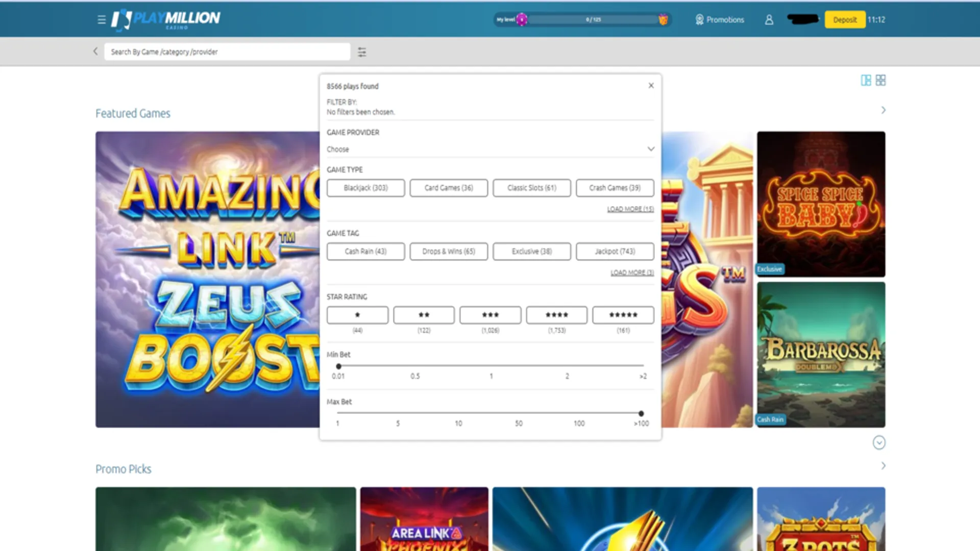Screen dimensions: 980x551
Task: Click Load More (3) under Game Tag
Action: coord(632,273)
